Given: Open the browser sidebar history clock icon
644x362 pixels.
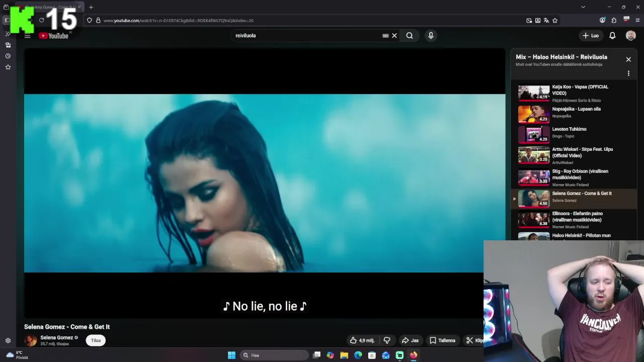Looking at the screenshot, I should (x=8, y=56).
